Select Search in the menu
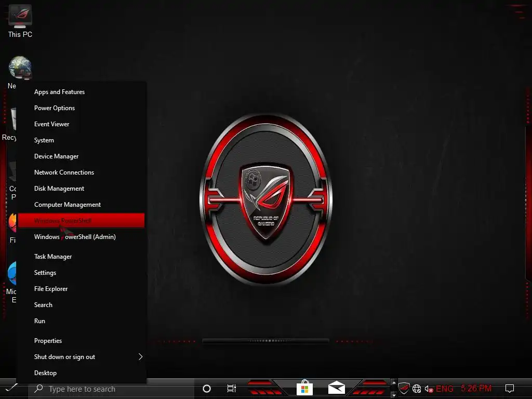 coord(82,305)
